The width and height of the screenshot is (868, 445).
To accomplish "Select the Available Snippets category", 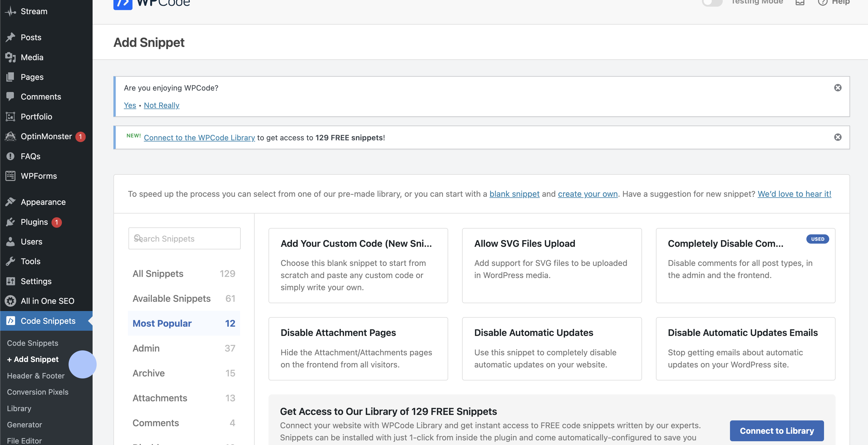I will tap(184, 299).
